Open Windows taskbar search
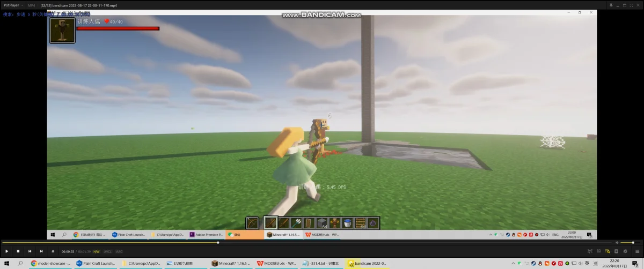Screen dimensions: 644x269 tap(20, 263)
